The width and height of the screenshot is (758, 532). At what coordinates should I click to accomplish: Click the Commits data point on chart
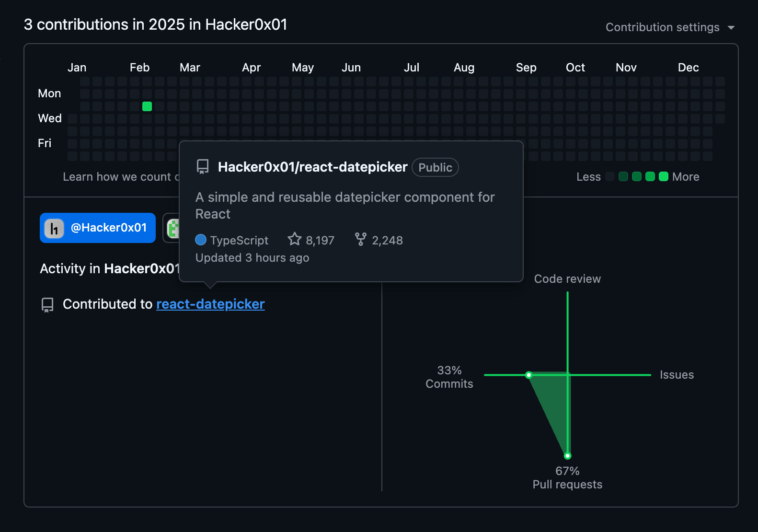tap(528, 375)
